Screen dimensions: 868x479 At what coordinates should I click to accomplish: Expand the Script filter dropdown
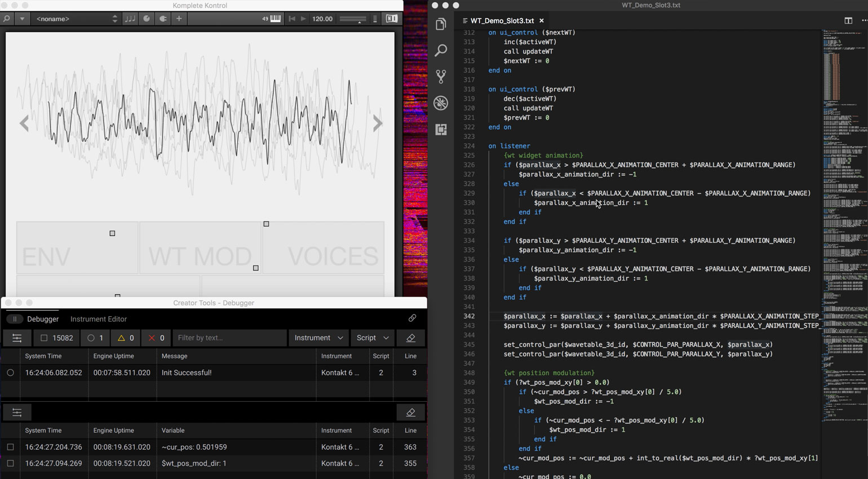click(372, 338)
